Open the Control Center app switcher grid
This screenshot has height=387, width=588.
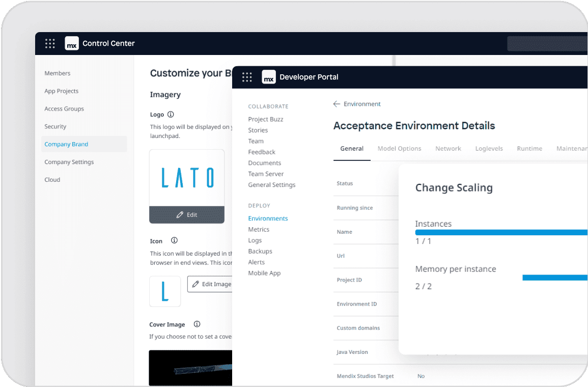(50, 43)
